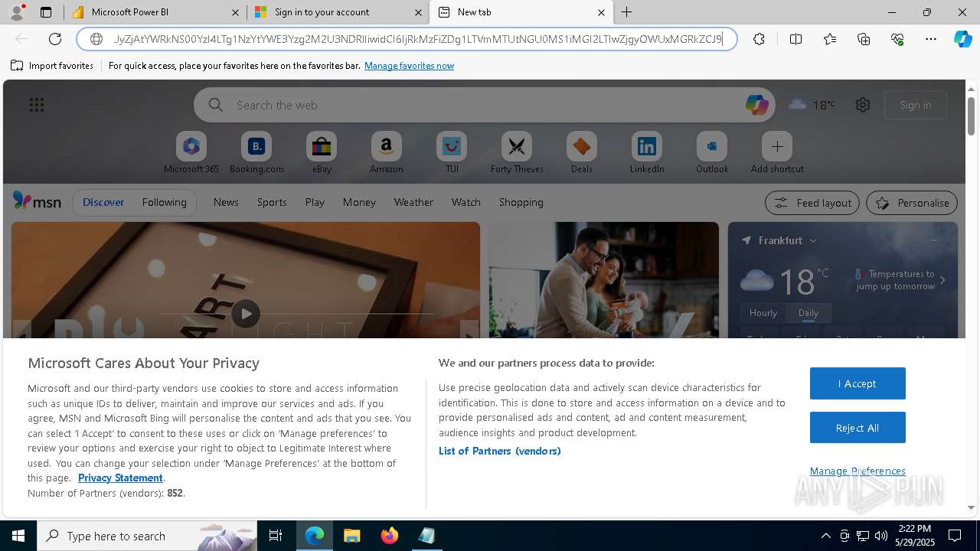
Task: Open Settings and more menu
Action: point(931,39)
